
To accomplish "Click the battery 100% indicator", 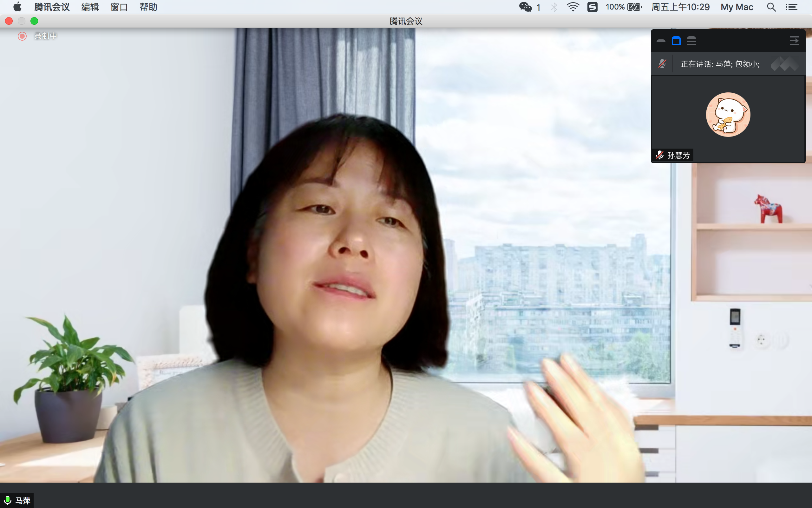I will (623, 7).
